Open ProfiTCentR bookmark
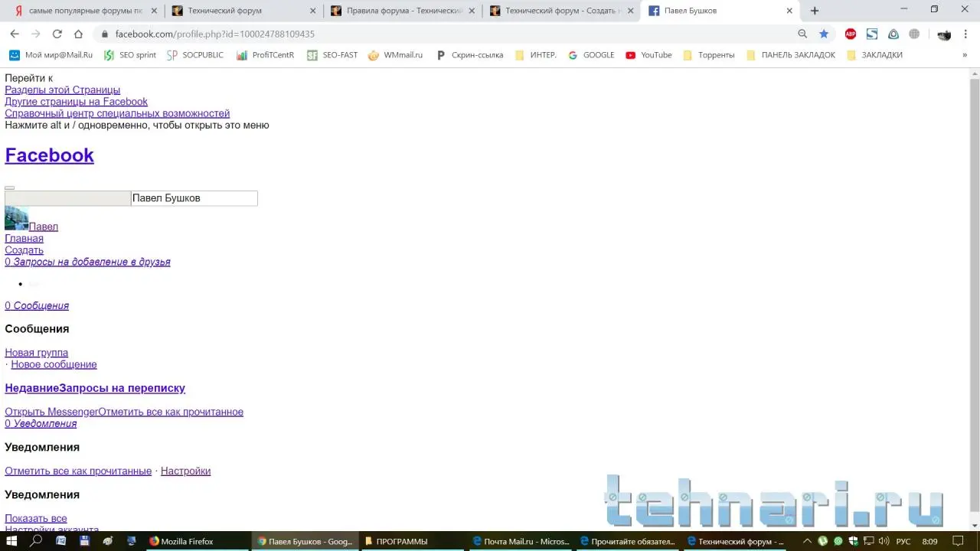The image size is (980, 551). pyautogui.click(x=266, y=55)
